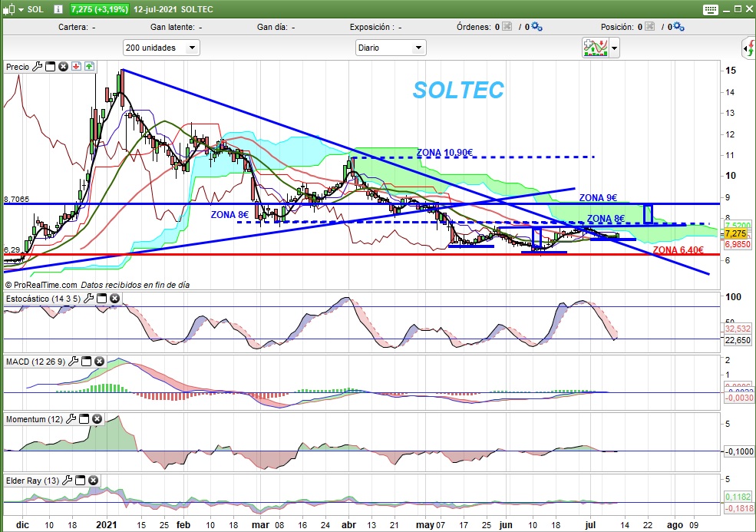756x532 pixels.
Task: Select the MACD (12 26 9) label
Action: pos(35,362)
